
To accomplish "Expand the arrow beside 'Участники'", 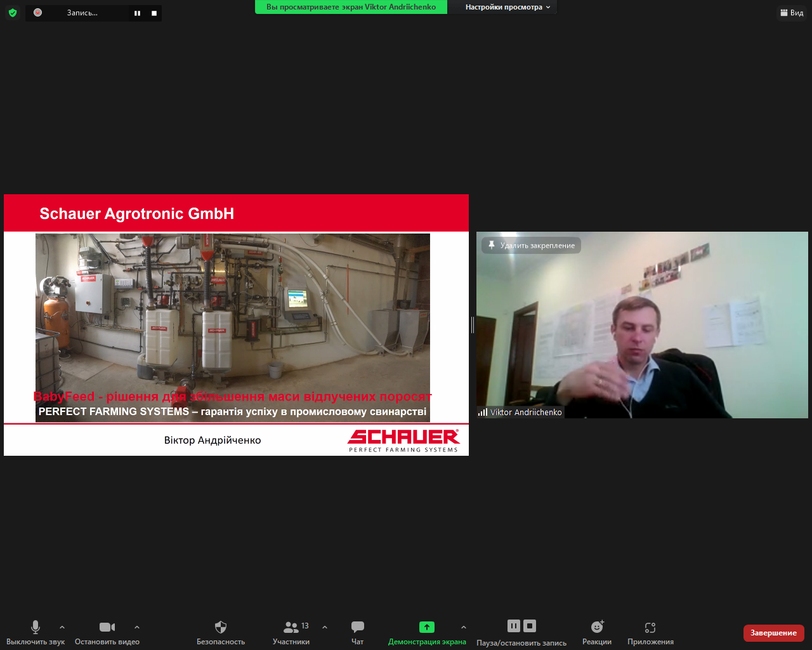I will point(325,627).
